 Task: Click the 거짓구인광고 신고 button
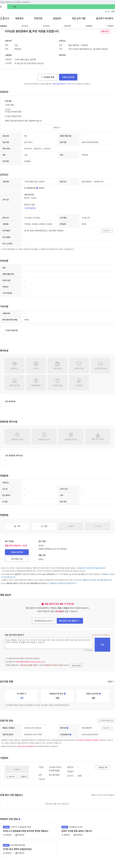point(106,721)
